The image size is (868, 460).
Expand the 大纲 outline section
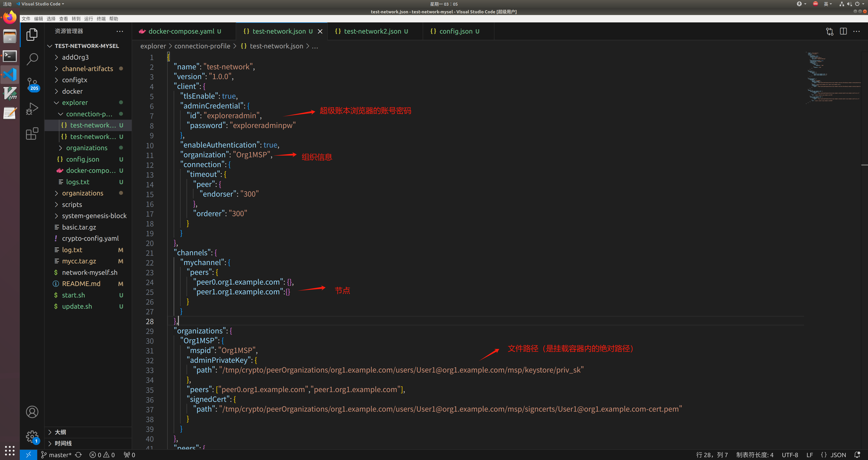[x=88, y=432]
